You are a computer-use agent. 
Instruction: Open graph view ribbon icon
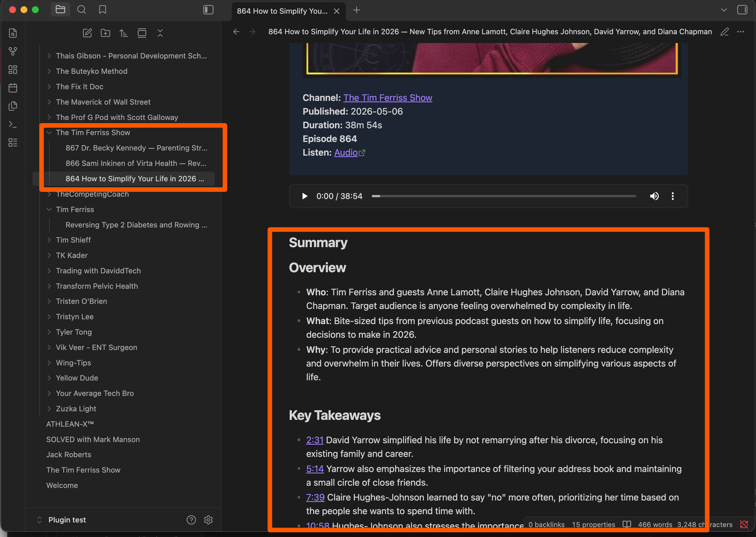tap(13, 51)
